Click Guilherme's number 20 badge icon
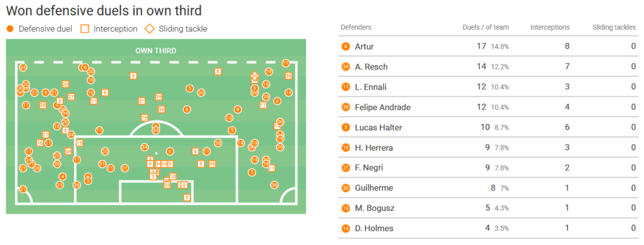Viewport: 644px width, 245px height. 345,188
